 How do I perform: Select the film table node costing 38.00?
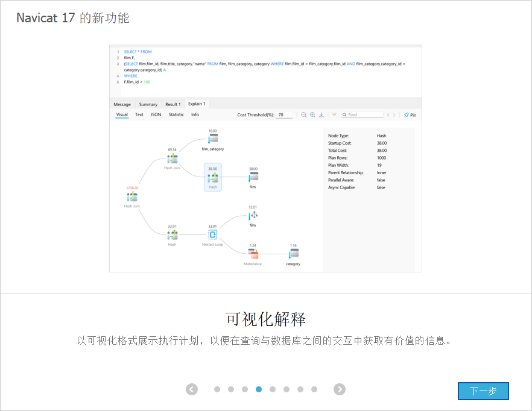(x=253, y=177)
